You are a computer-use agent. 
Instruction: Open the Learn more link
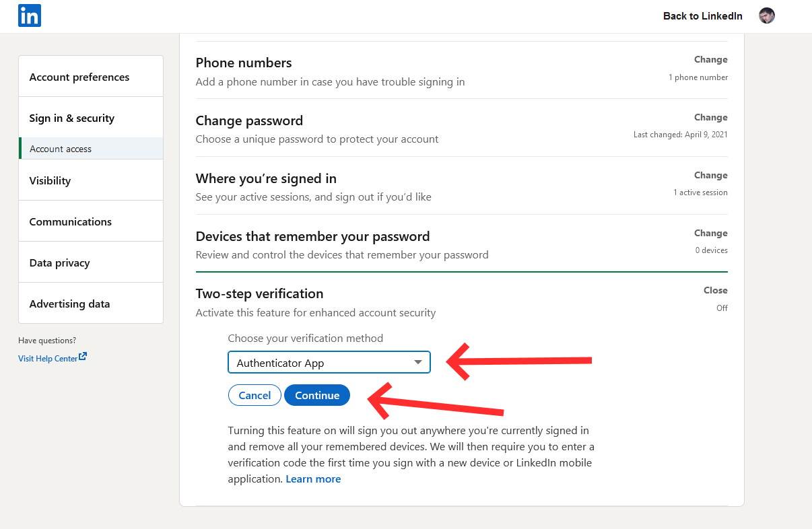click(312, 479)
